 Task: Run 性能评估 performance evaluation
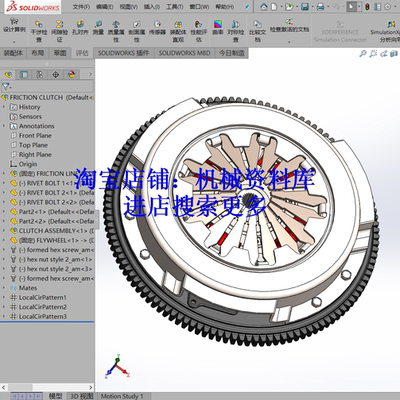tap(199, 31)
